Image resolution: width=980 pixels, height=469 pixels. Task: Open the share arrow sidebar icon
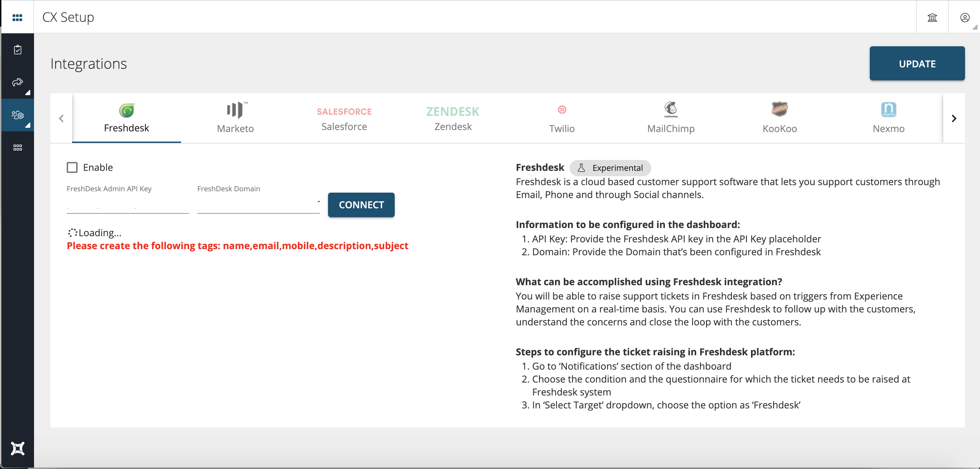[x=17, y=82]
